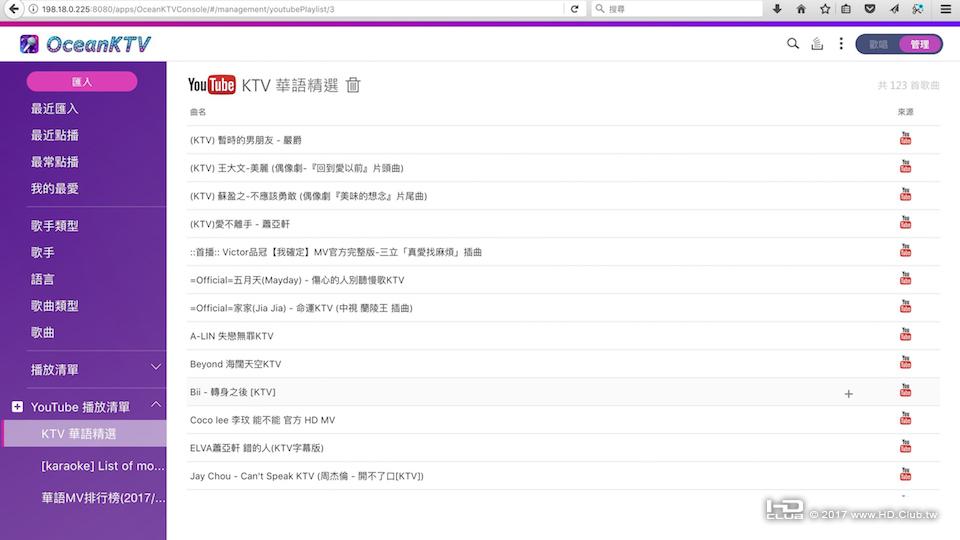The height and width of the screenshot is (540, 960).
Task: Open 歌曲 in the sidebar
Action: [x=43, y=332]
